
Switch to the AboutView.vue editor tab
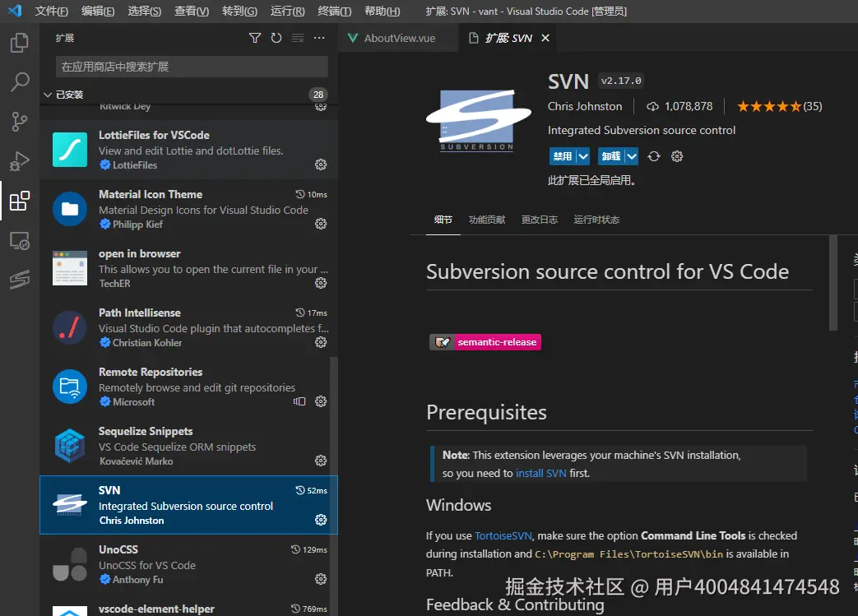398,38
